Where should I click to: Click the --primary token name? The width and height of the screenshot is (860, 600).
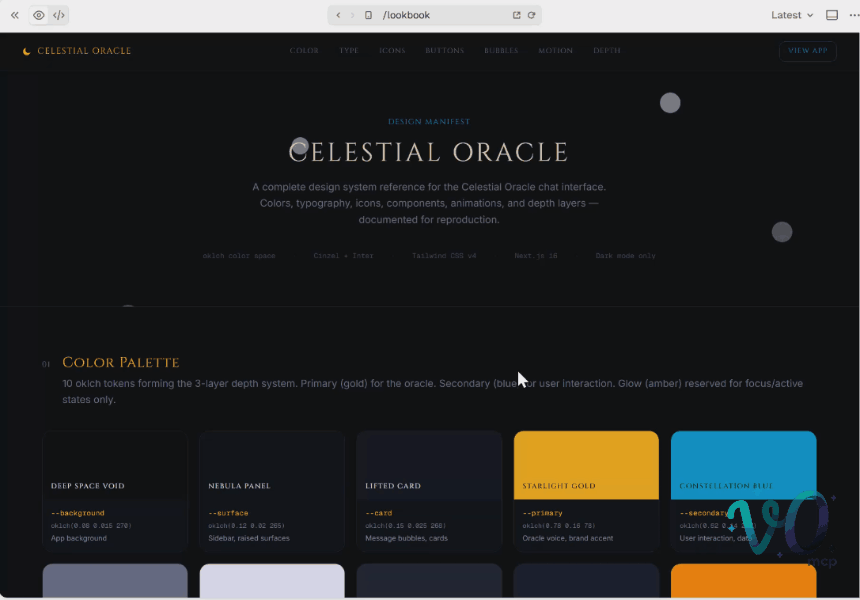click(542, 513)
